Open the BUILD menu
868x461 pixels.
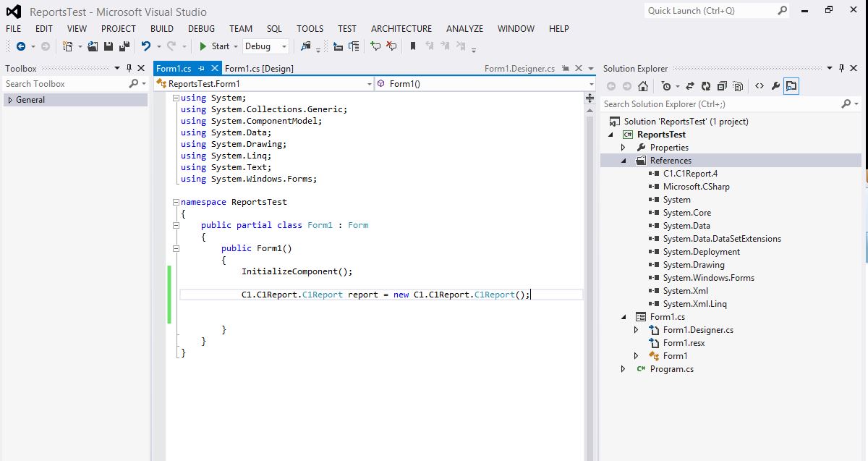coord(162,28)
